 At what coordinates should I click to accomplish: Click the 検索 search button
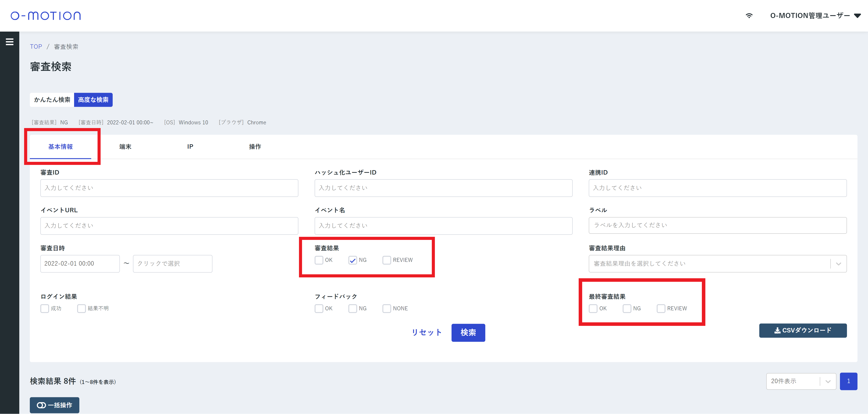468,332
